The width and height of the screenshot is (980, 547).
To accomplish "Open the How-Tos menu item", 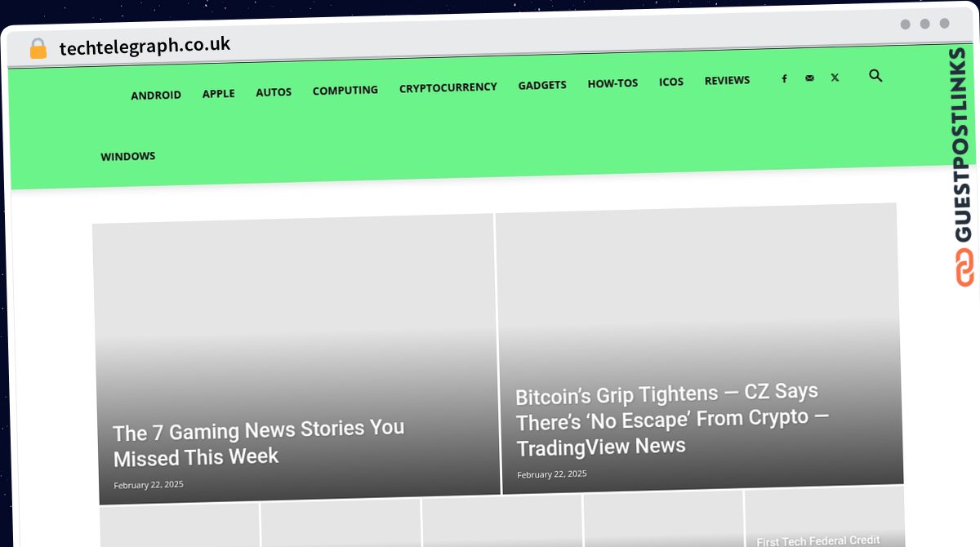I will 612,83.
